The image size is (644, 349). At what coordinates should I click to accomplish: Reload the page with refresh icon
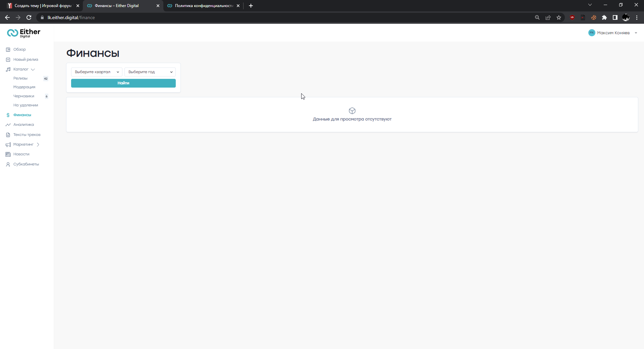pyautogui.click(x=29, y=17)
